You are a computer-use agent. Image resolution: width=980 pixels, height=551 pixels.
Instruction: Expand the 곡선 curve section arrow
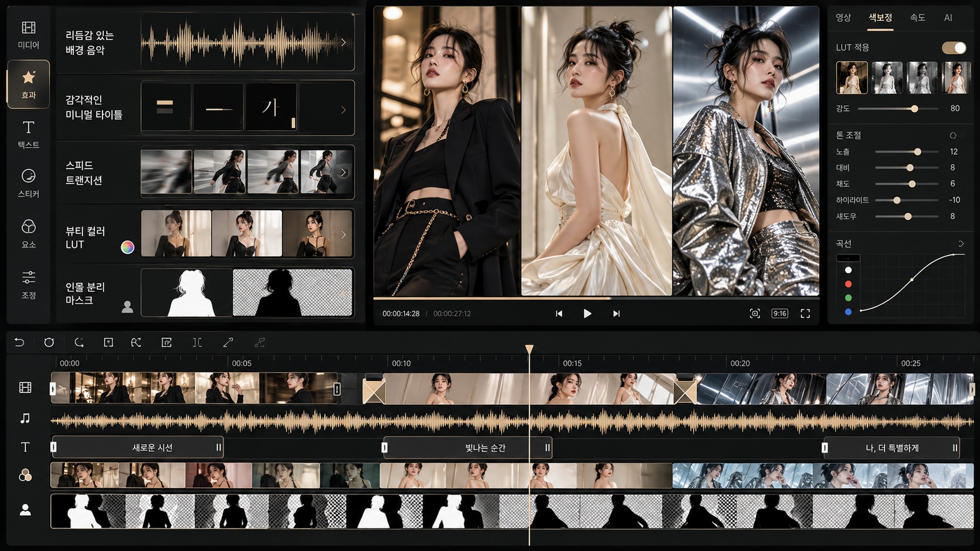coord(961,244)
